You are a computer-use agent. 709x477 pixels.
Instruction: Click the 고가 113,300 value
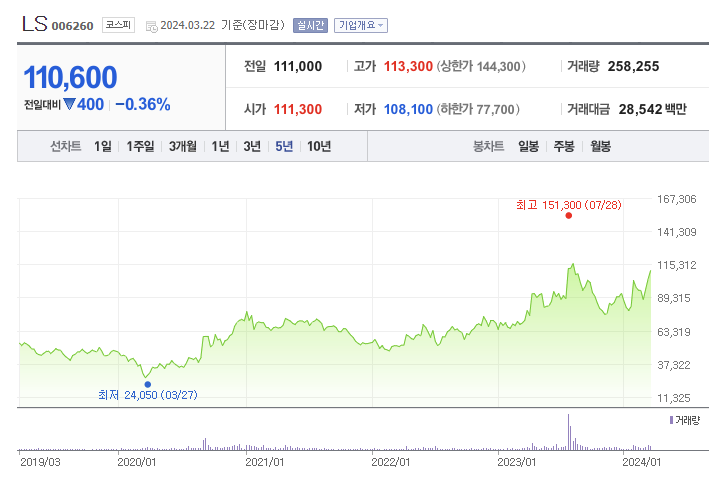pos(408,66)
